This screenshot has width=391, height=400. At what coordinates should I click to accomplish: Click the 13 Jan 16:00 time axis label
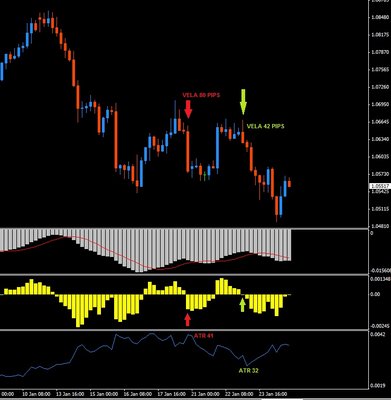pos(70,394)
